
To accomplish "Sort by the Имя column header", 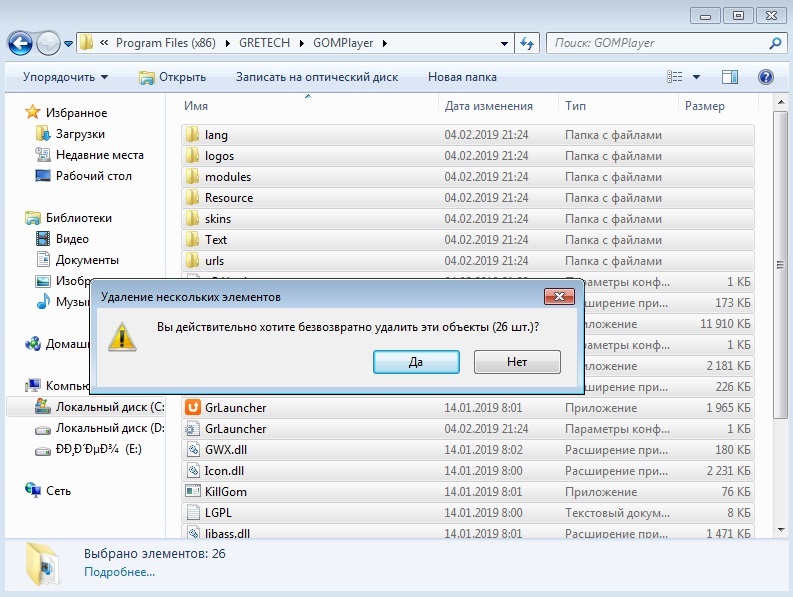I will 196,106.
